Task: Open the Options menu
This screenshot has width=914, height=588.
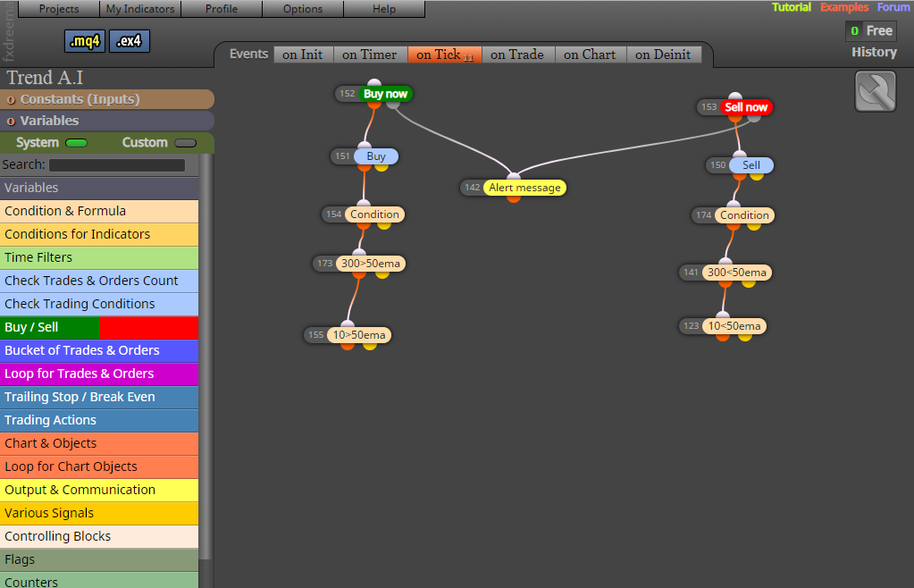Action: (x=303, y=9)
